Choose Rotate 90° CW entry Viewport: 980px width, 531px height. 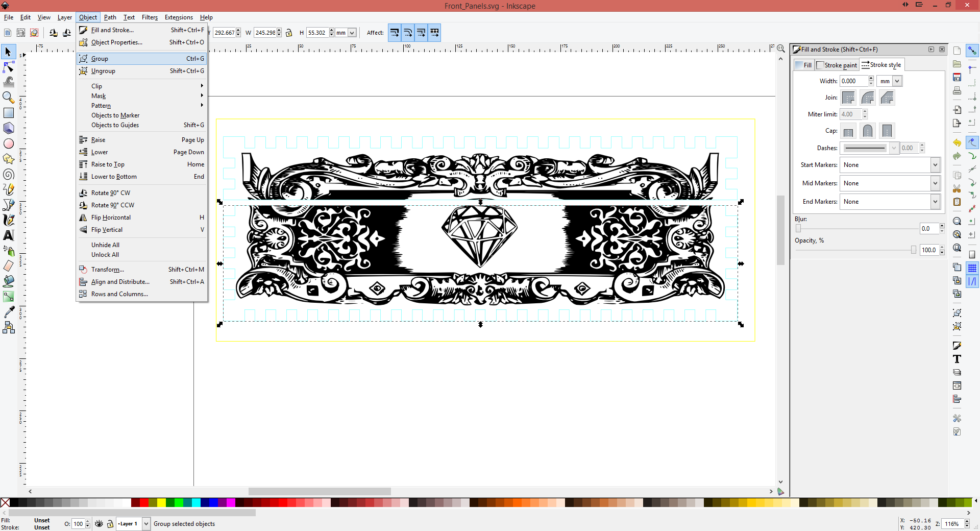point(142,193)
